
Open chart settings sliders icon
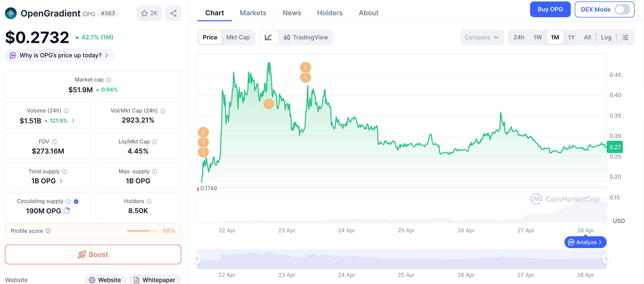625,37
